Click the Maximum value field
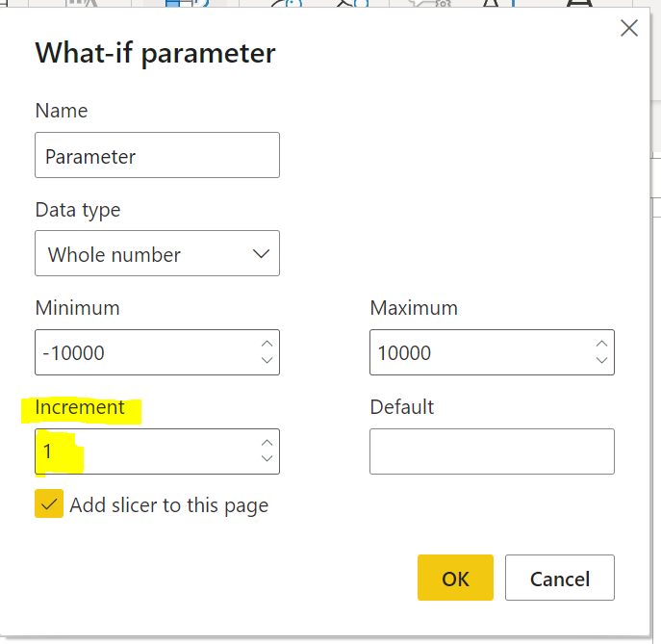Viewport: 661px width, 644px height. (x=492, y=352)
